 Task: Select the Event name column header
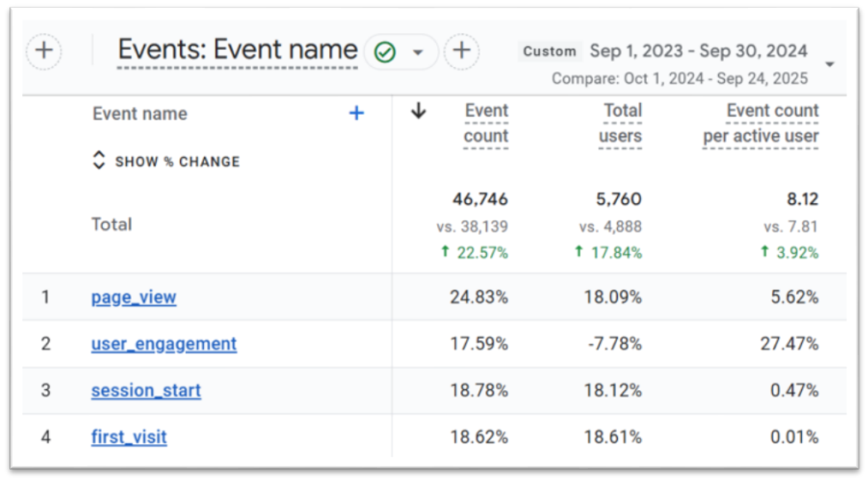click(140, 114)
